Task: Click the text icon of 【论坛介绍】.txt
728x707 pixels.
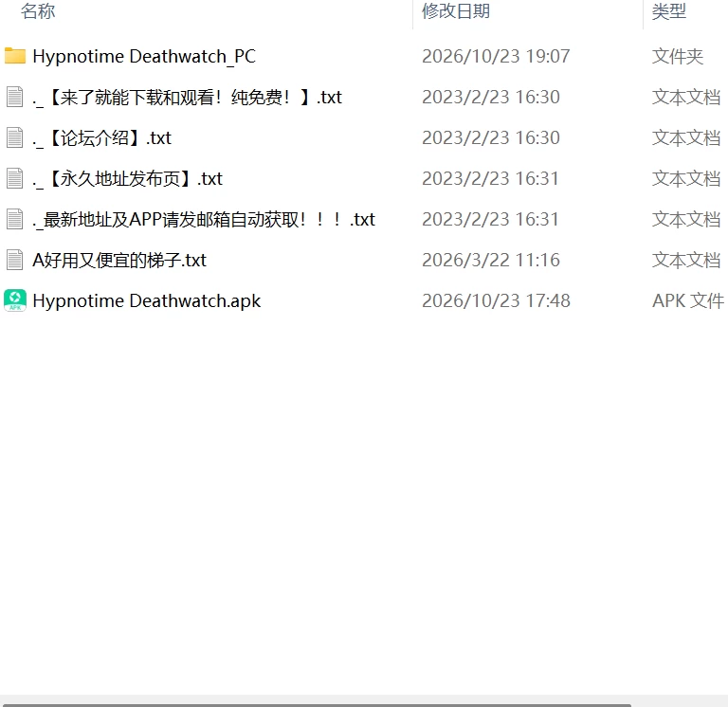Action: pos(15,137)
